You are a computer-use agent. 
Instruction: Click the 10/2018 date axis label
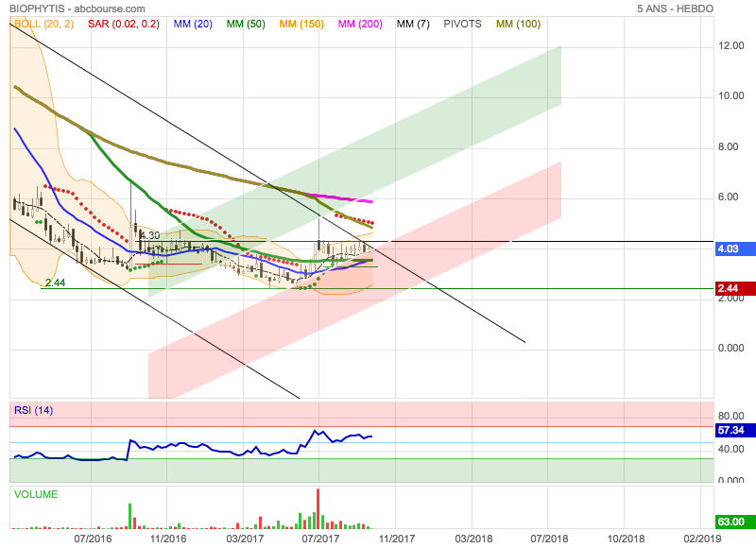click(x=626, y=539)
